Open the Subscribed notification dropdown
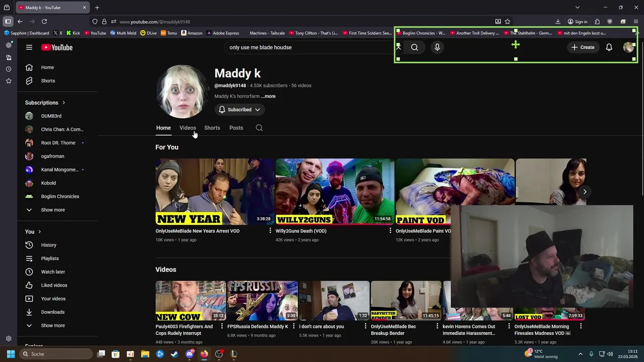The width and height of the screenshot is (644, 362). 239,110
